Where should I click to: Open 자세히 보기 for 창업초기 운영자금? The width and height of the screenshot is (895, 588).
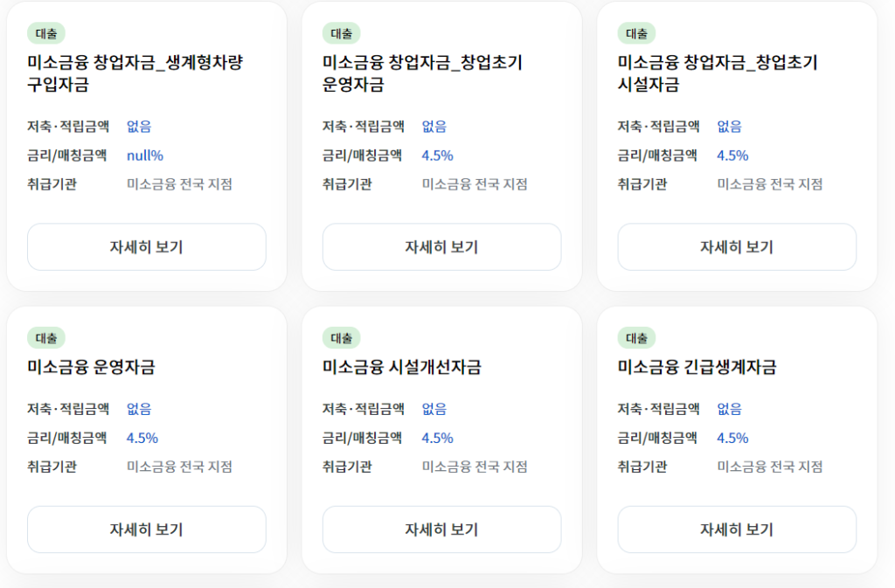pyautogui.click(x=441, y=247)
